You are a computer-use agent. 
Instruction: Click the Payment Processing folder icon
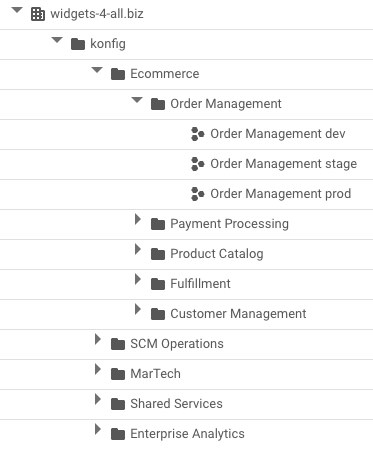[158, 224]
